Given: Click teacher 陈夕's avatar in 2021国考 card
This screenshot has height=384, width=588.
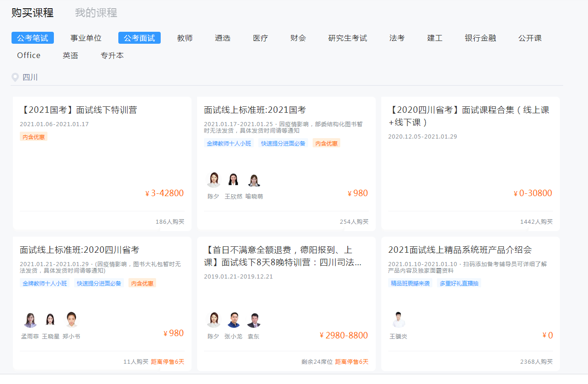Looking at the screenshot, I should (214, 180).
